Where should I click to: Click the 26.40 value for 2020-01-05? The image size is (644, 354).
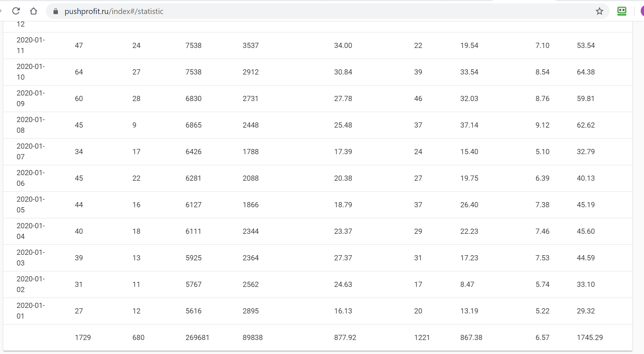[469, 205]
